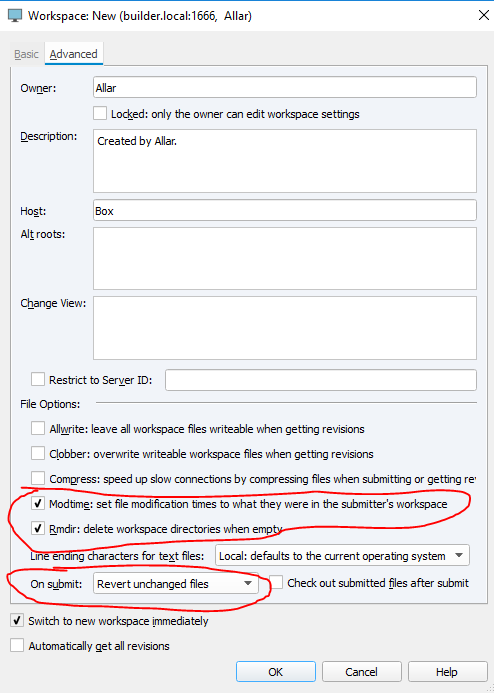Click the Alt roots text area
Image resolution: width=494 pixels, height=693 pixels.
285,259
